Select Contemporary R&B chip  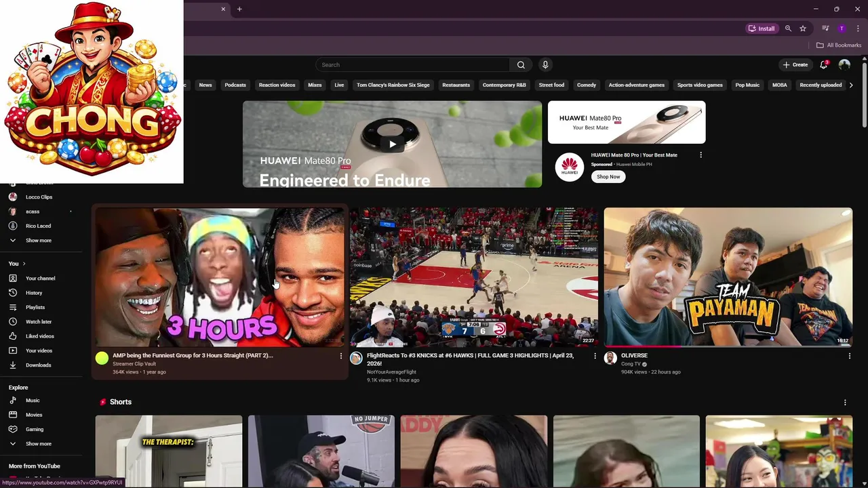coord(504,85)
